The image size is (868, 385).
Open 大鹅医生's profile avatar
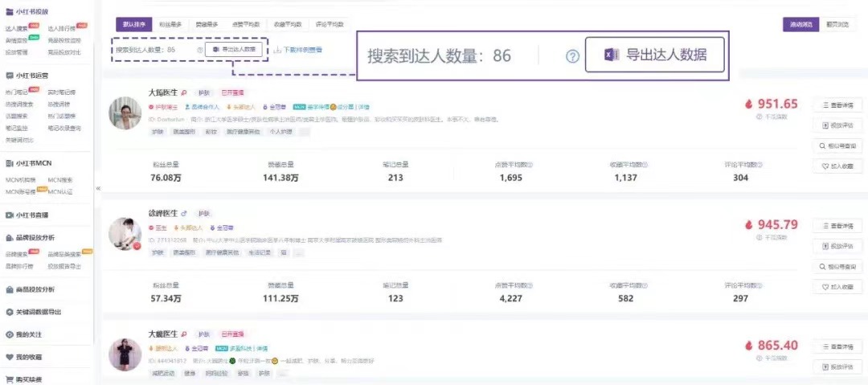click(125, 113)
